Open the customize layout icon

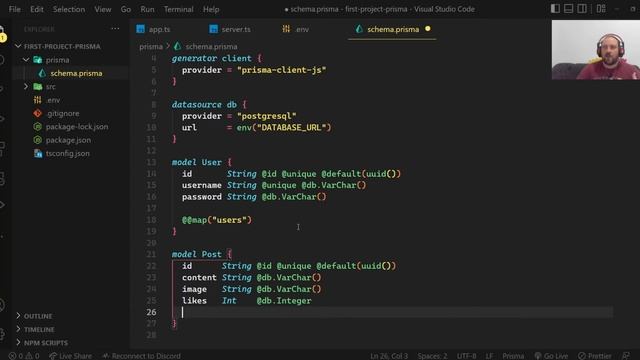point(601,9)
